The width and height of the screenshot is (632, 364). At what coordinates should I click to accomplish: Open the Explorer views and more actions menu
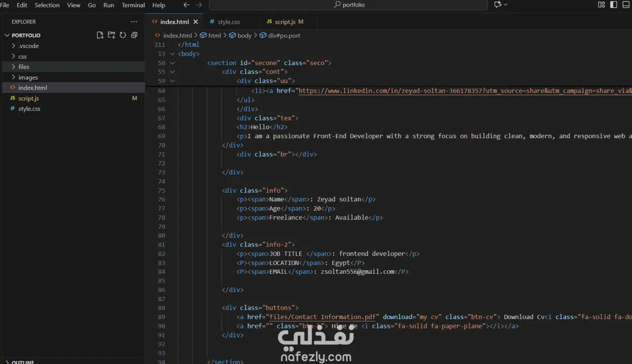pyautogui.click(x=134, y=22)
